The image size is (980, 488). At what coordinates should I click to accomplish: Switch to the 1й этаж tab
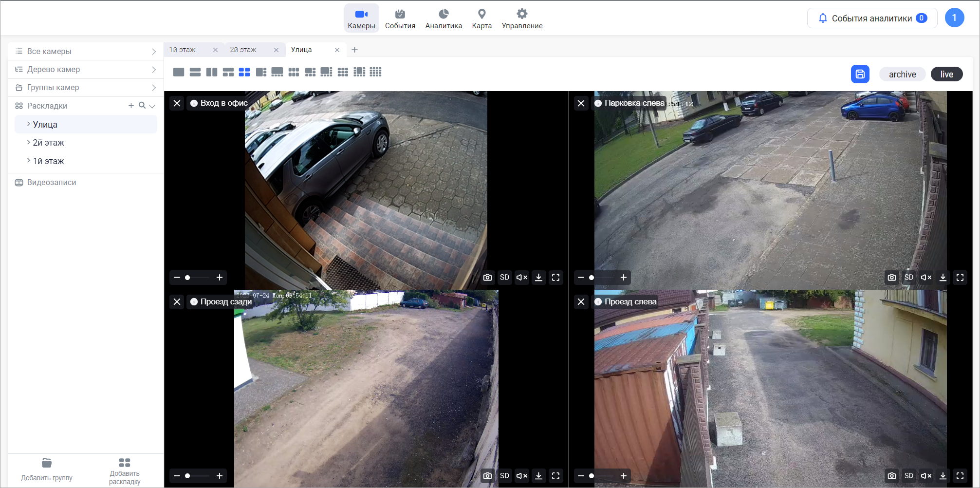coord(183,50)
